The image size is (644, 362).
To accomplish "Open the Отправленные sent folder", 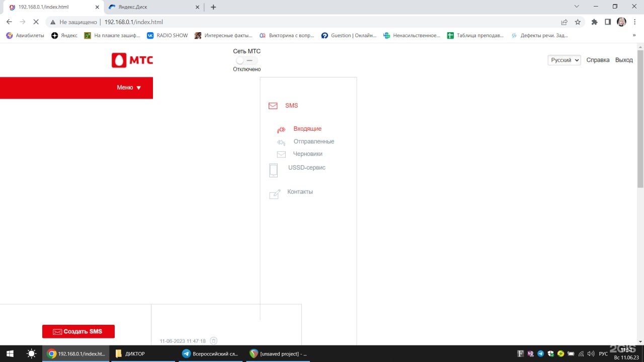I will [314, 141].
